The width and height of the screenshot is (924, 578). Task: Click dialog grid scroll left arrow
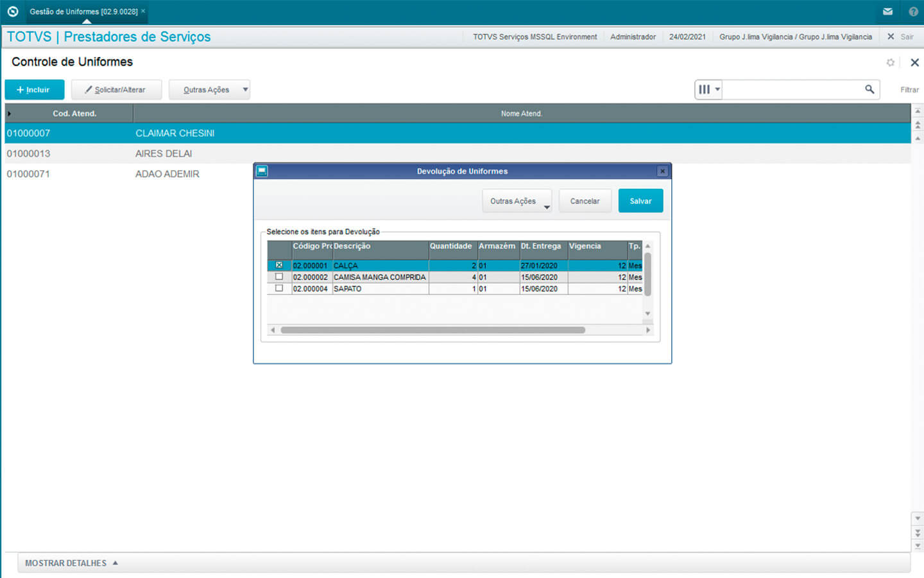273,330
